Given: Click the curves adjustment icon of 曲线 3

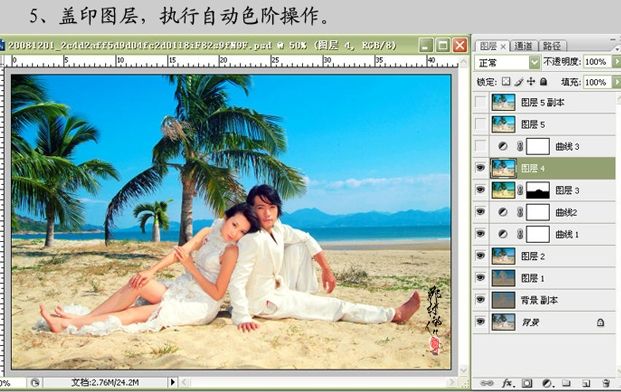Looking at the screenshot, I should tap(503, 147).
